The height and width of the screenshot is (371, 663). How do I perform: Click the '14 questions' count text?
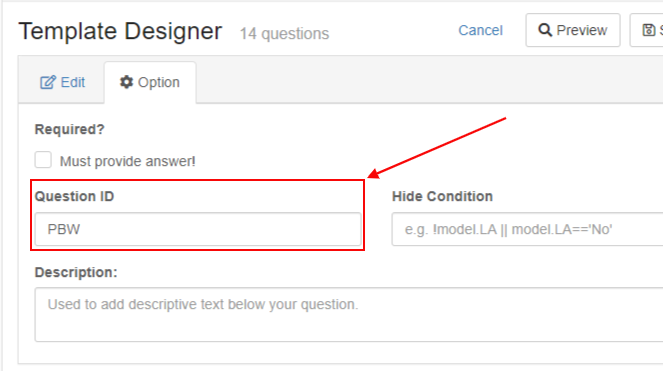point(284,33)
